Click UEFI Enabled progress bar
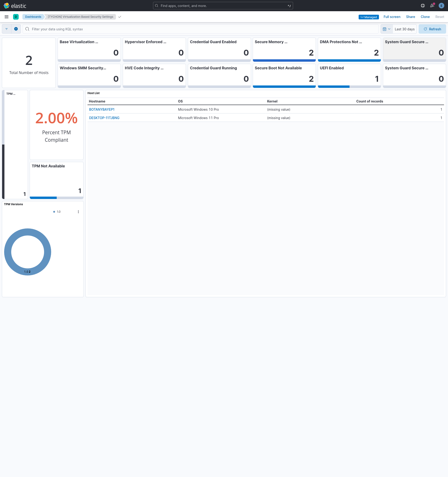The image size is (448, 477). (350, 87)
